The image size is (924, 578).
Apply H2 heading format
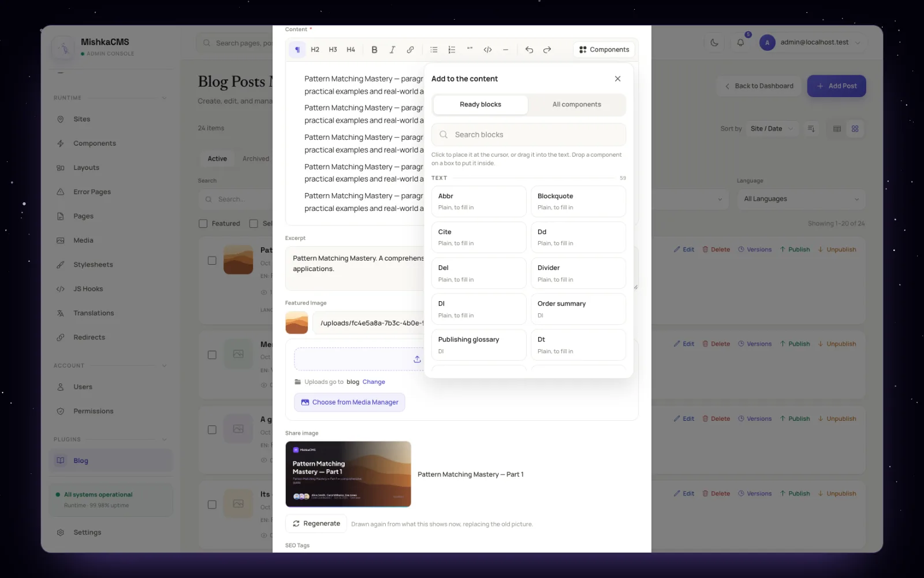(315, 50)
